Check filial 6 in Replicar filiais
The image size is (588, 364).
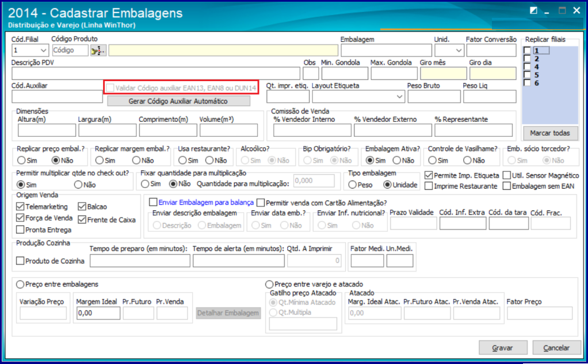(x=527, y=83)
